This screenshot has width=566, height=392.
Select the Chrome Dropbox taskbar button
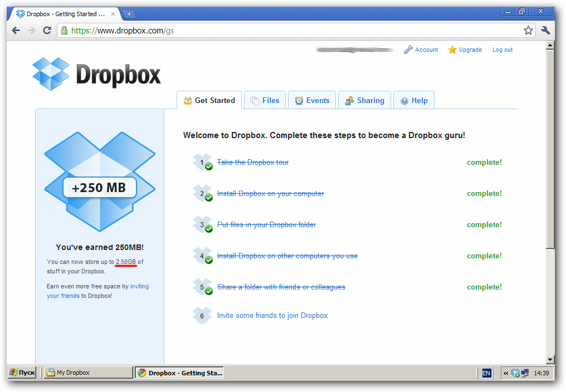point(179,373)
